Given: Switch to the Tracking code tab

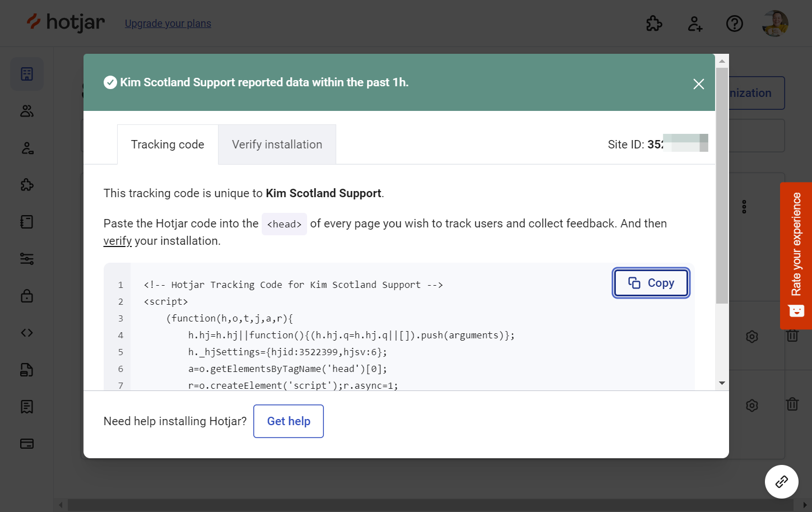Looking at the screenshot, I should point(168,145).
